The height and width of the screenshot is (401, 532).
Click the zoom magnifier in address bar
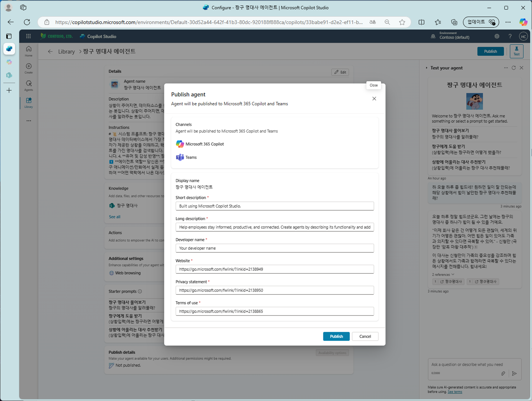(x=387, y=22)
